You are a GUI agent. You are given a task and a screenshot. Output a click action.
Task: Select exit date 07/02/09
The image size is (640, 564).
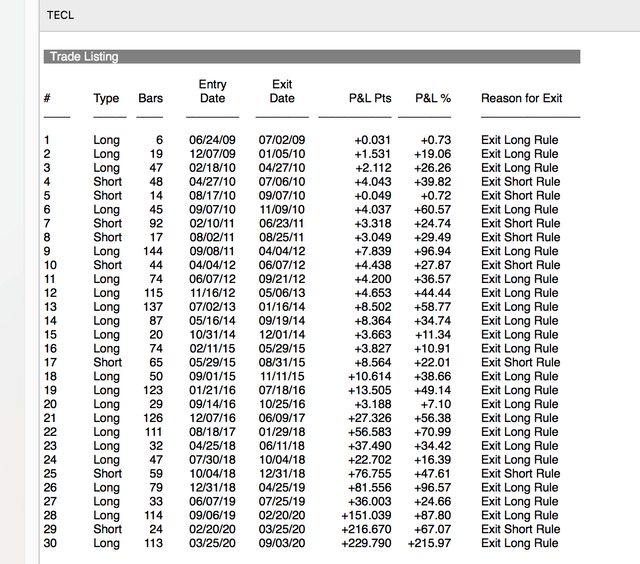282,140
